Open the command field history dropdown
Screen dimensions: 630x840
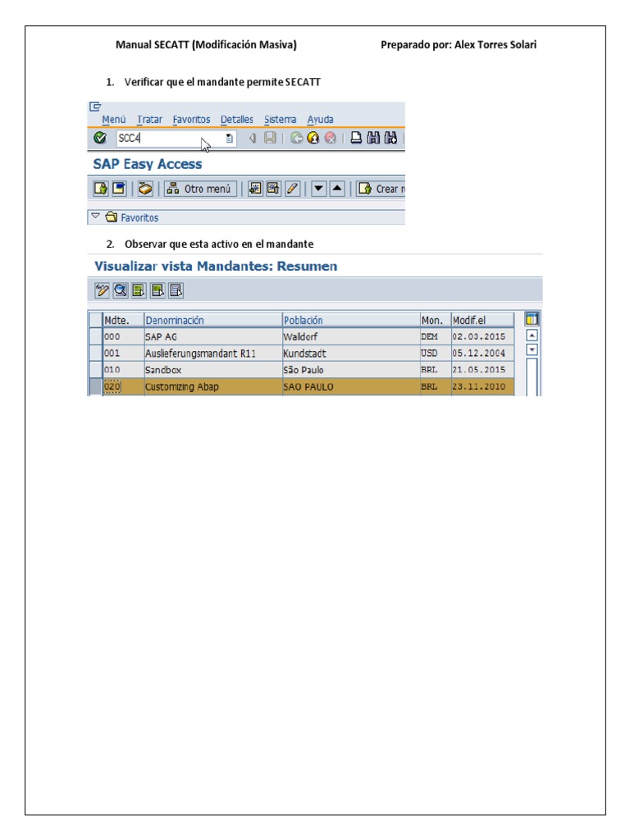tap(230, 138)
